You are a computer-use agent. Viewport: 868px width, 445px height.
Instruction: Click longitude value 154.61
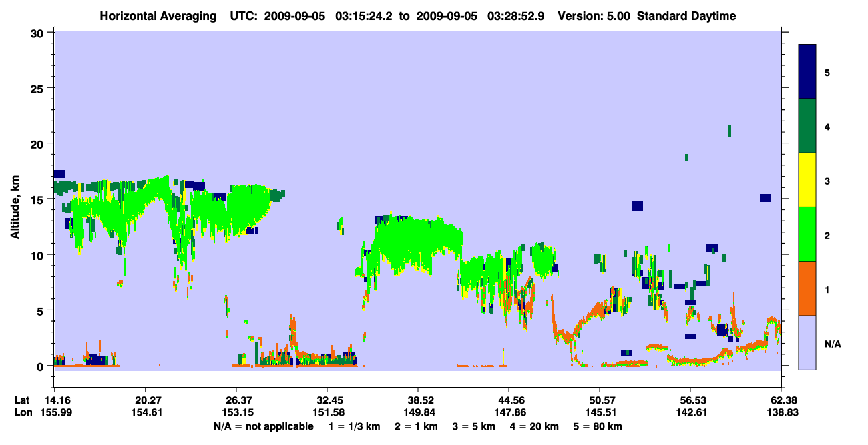point(146,412)
